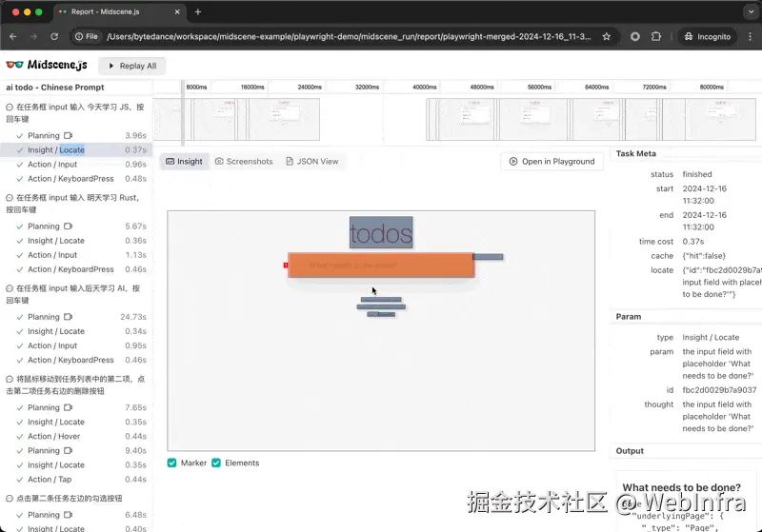This screenshot has height=532, width=762.
Task: Click the last timeline screenshot thumbnail
Action: pyautogui.click(x=720, y=119)
